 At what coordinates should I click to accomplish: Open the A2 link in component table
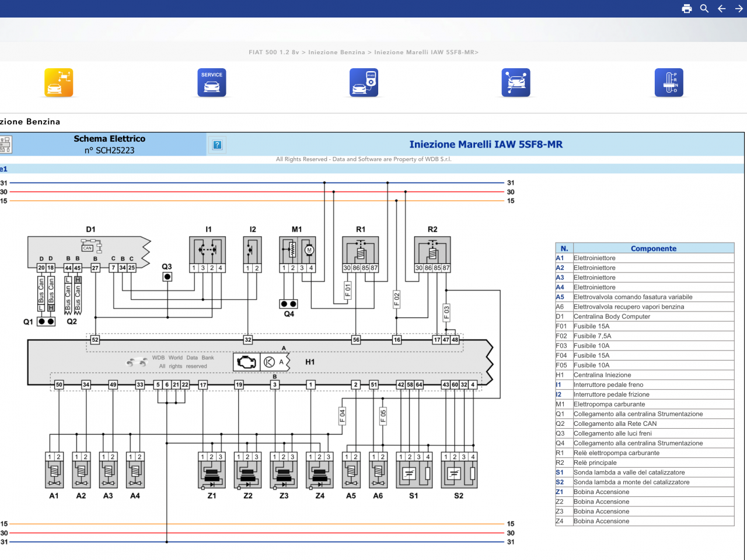tap(560, 268)
